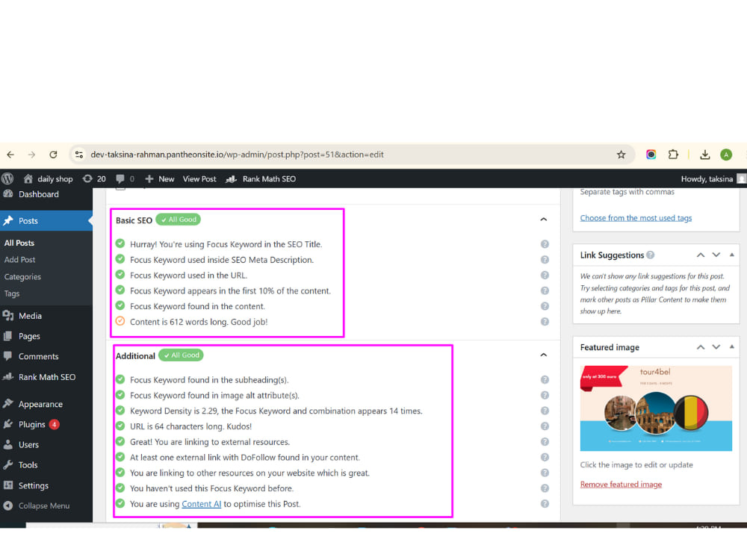The image size is (747, 560).
Task: Open help icon for Focus Keyword in URL
Action: [545, 276]
